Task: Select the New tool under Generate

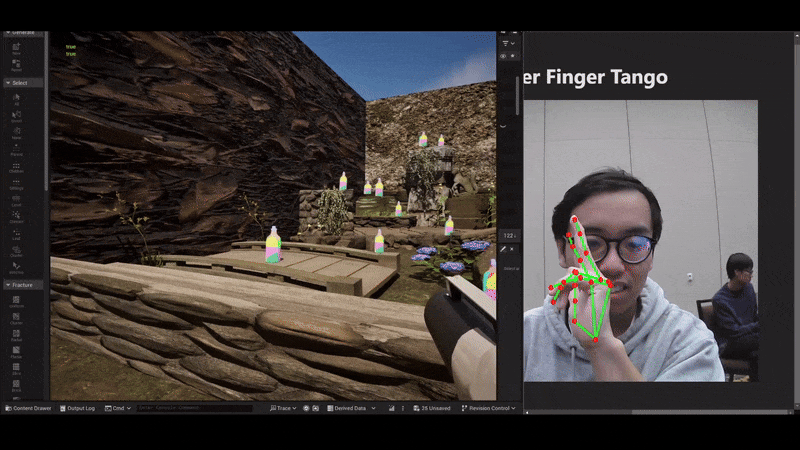Action: pos(16,48)
